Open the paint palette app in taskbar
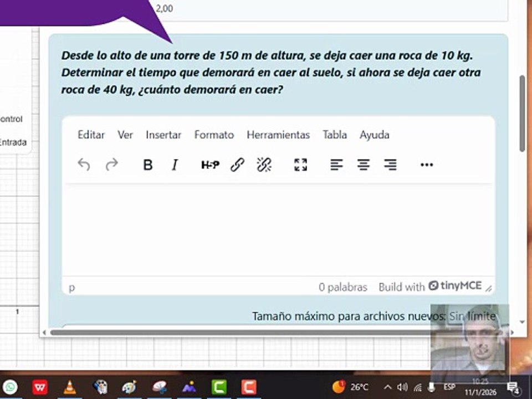 tap(129, 387)
